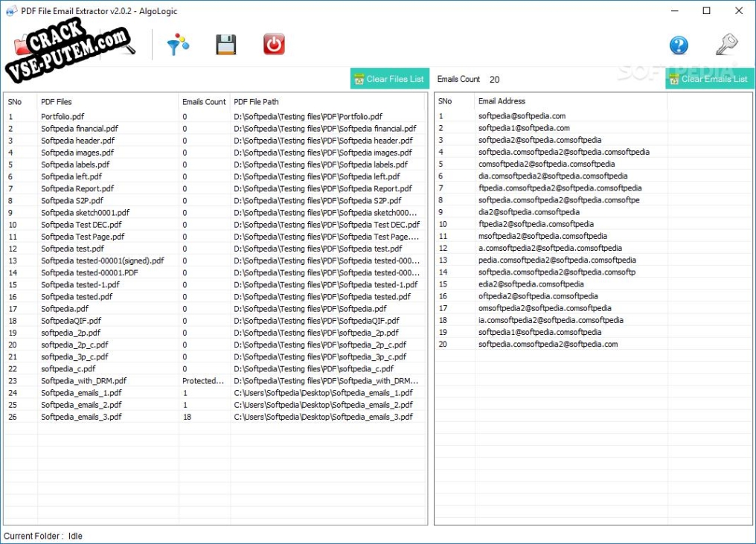Click the PDF Files column header
This screenshot has width=756, height=544.
(x=107, y=102)
